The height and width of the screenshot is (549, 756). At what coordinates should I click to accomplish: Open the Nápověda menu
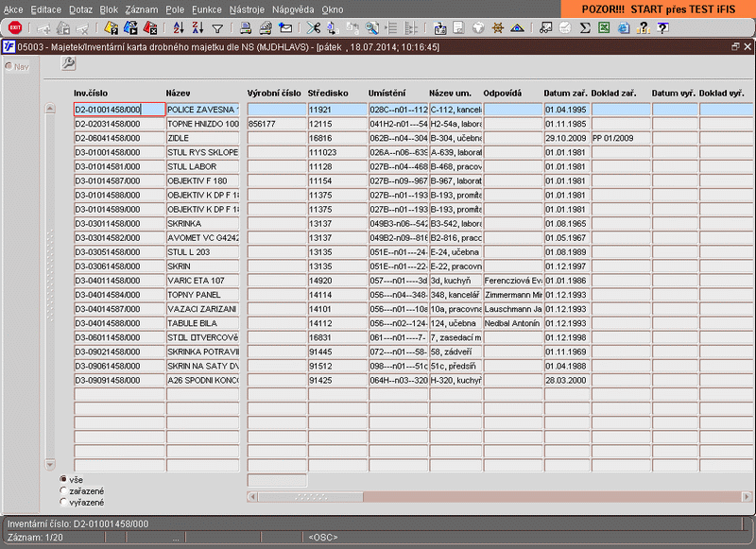293,9
